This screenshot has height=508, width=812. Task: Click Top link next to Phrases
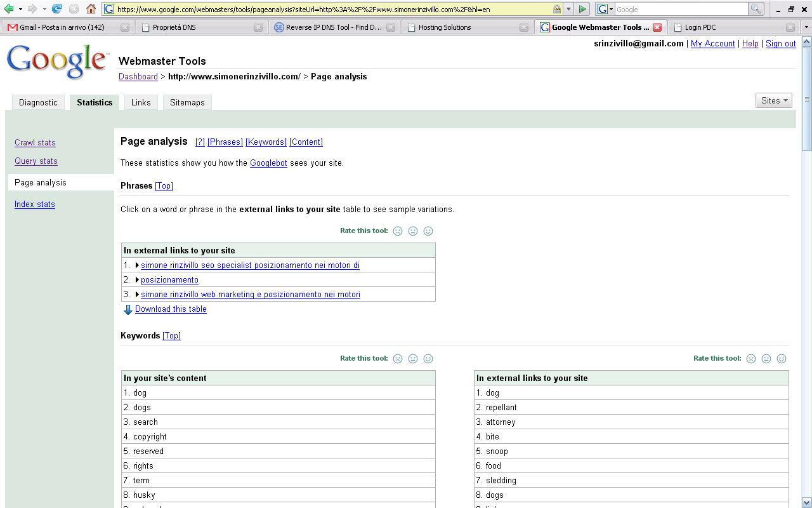pyautogui.click(x=164, y=186)
